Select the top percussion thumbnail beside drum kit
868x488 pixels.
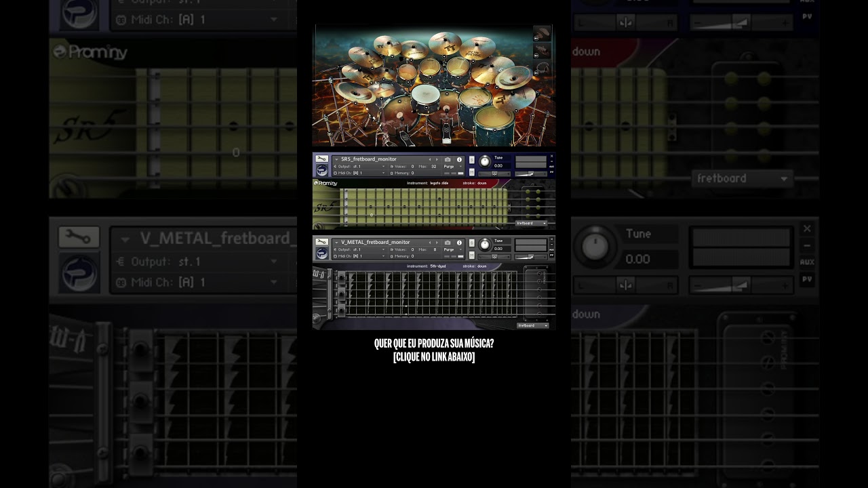click(x=542, y=34)
